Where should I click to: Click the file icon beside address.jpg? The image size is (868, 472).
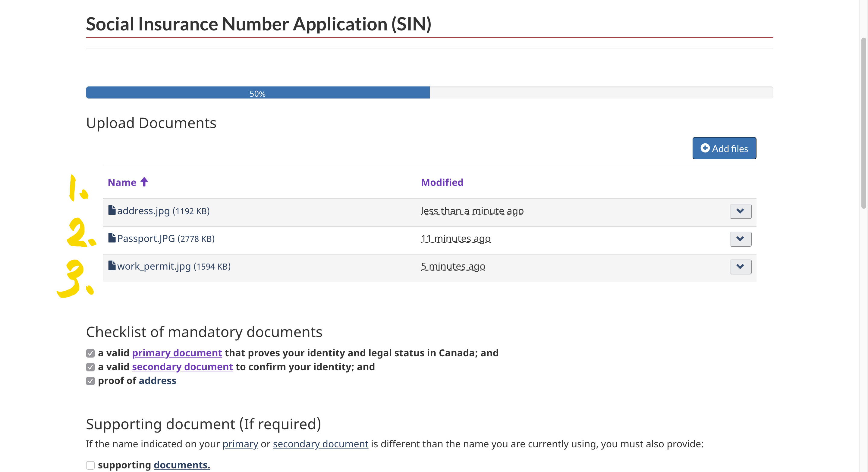[112, 210]
